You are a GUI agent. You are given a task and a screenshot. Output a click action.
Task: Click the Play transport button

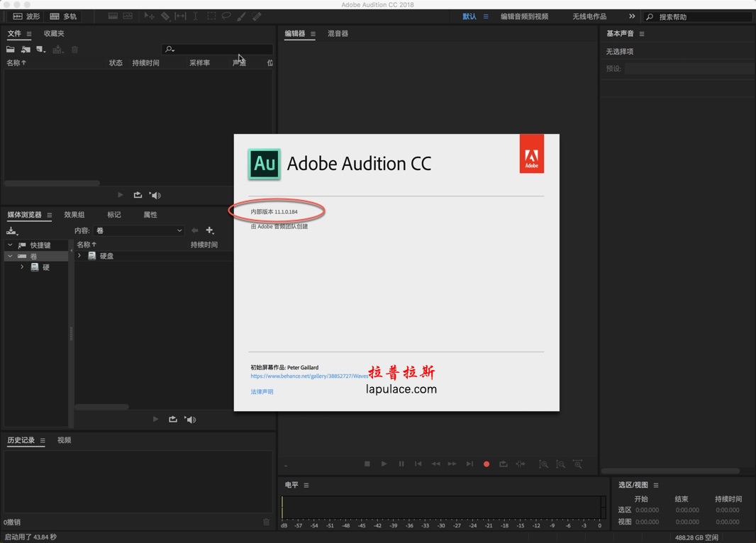pyautogui.click(x=384, y=464)
